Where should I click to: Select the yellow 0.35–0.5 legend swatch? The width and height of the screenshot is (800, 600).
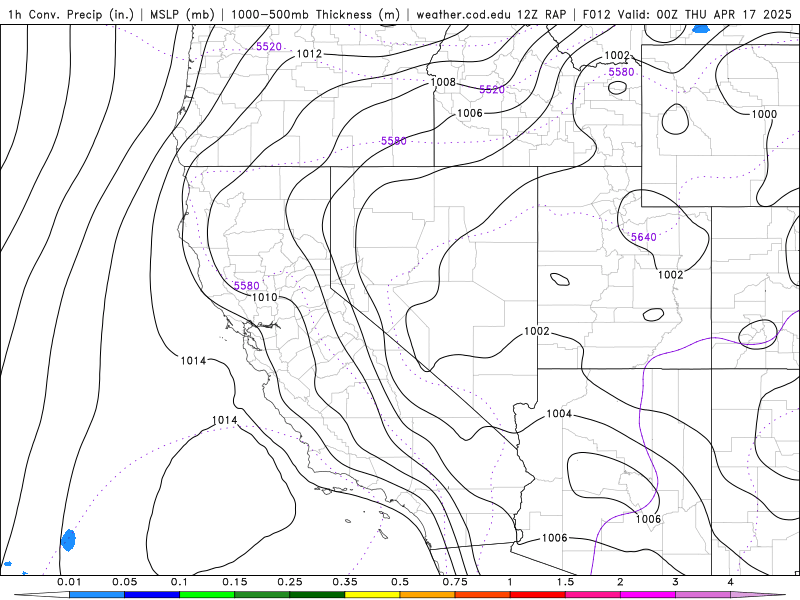click(372, 595)
